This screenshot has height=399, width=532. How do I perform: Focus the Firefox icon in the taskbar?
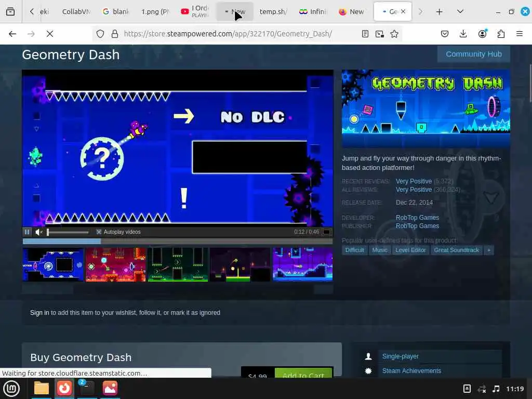(64, 389)
